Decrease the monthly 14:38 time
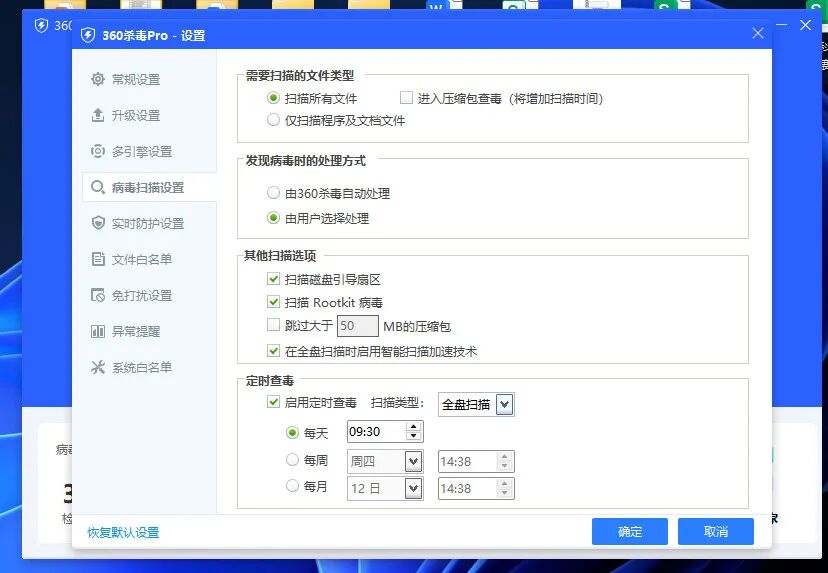828x573 pixels. point(505,493)
